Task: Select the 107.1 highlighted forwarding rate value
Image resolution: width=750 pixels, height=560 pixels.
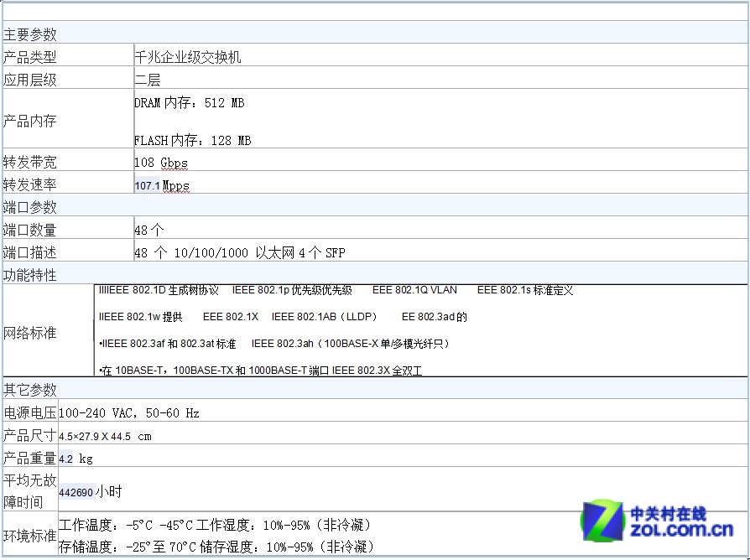Action: coord(147,185)
